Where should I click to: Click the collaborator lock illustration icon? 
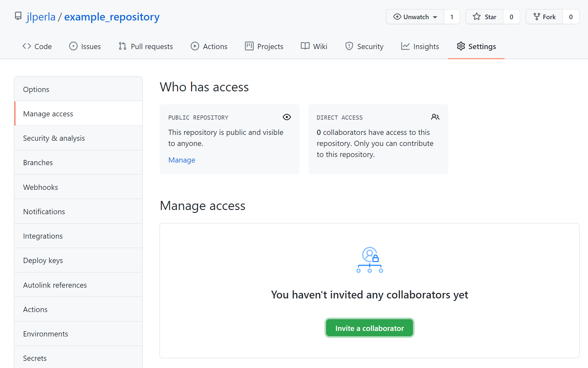point(369,260)
